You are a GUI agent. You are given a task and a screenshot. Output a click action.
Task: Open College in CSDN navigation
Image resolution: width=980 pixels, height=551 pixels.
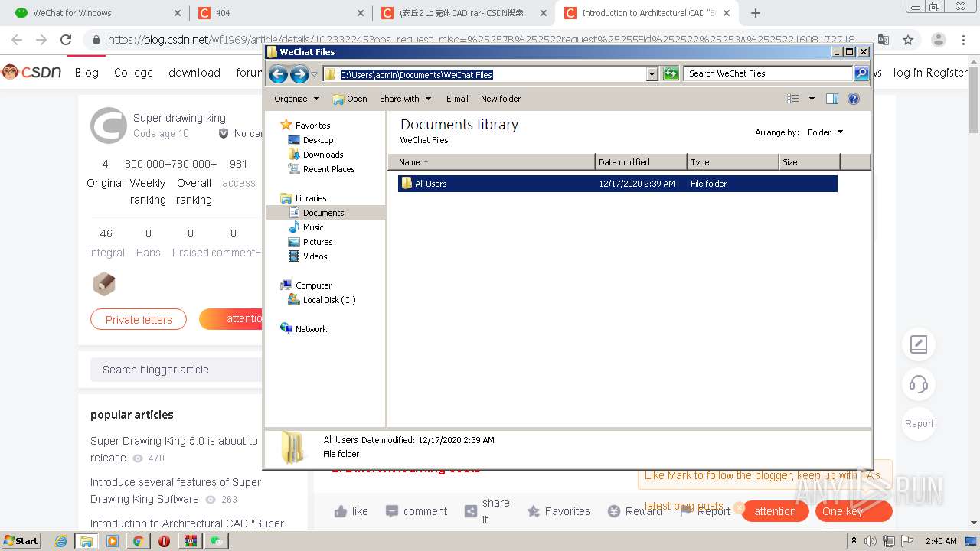tap(133, 73)
